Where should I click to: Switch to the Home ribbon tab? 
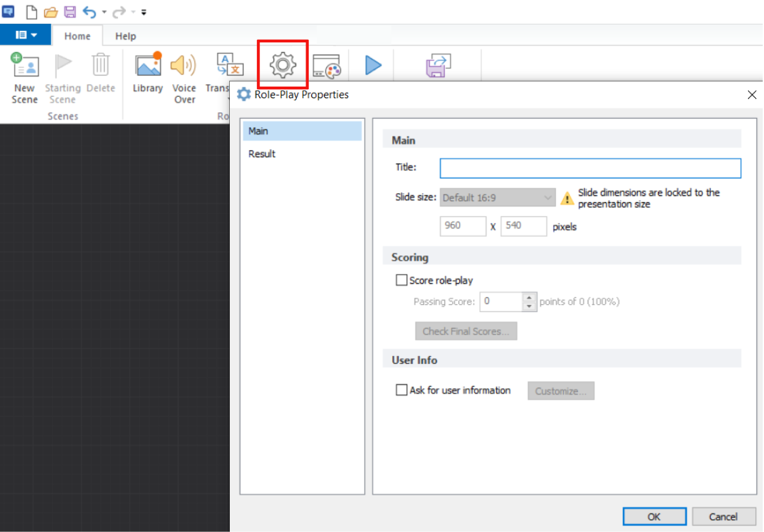pos(78,36)
